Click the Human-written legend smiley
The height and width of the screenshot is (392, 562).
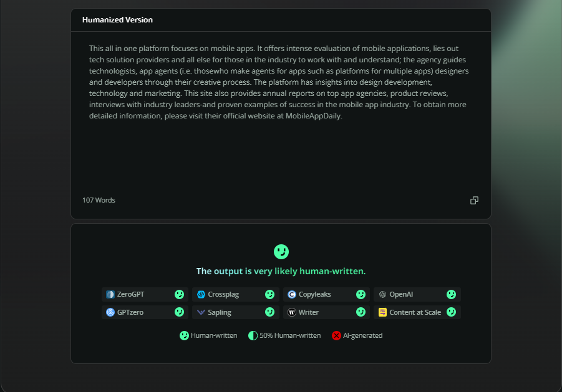point(184,335)
